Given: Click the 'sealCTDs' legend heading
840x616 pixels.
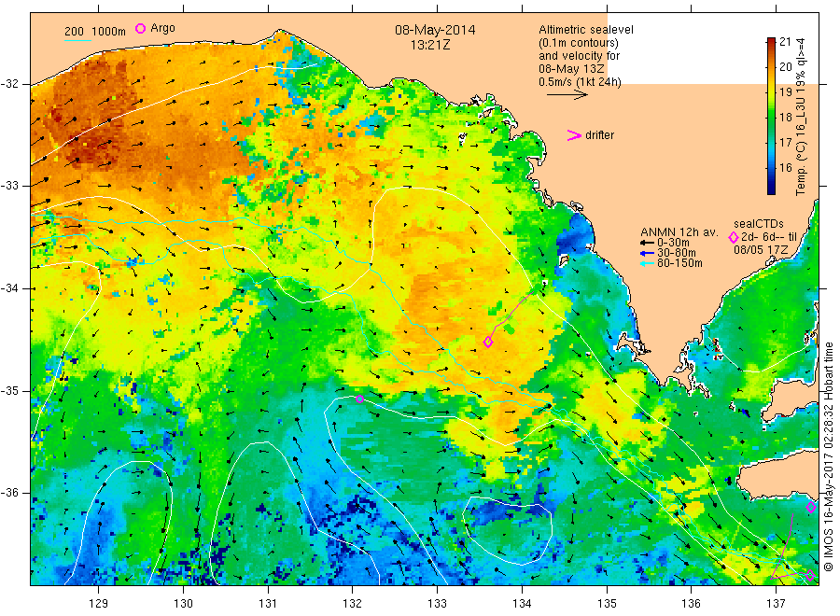Looking at the screenshot, I should (759, 224).
